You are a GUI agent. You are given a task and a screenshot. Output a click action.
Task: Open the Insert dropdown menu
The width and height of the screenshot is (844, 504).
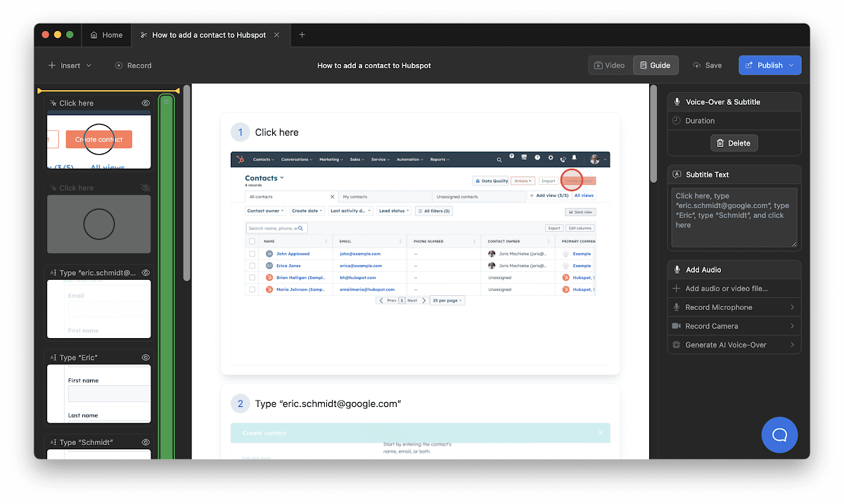pos(70,65)
